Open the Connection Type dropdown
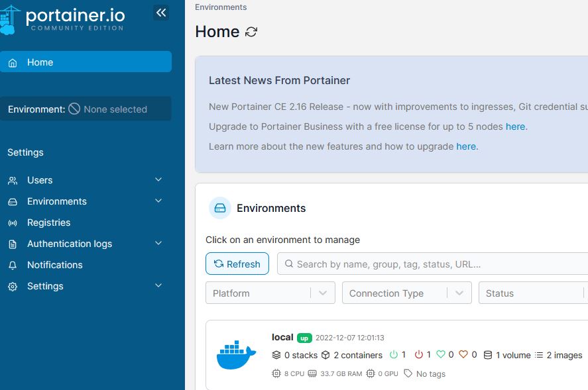 click(407, 293)
